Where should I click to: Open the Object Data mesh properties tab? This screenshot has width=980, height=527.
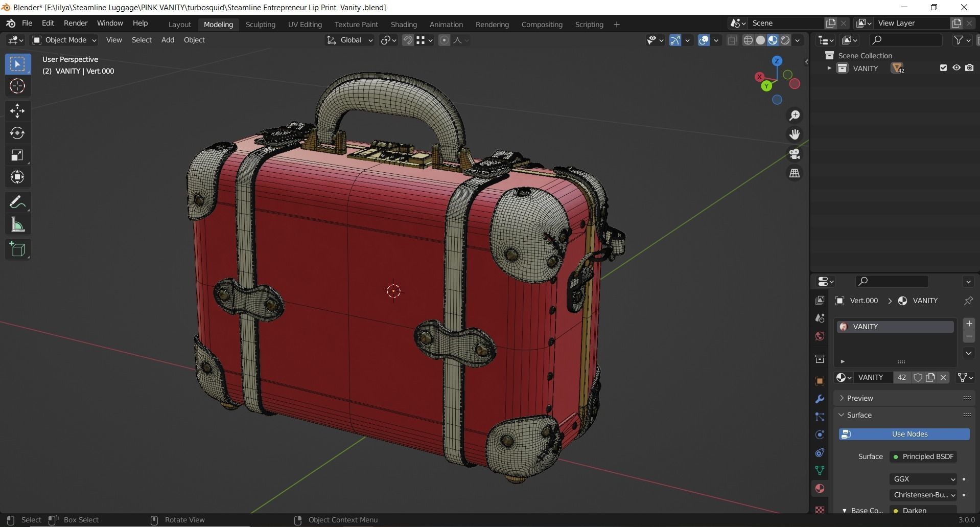820,470
